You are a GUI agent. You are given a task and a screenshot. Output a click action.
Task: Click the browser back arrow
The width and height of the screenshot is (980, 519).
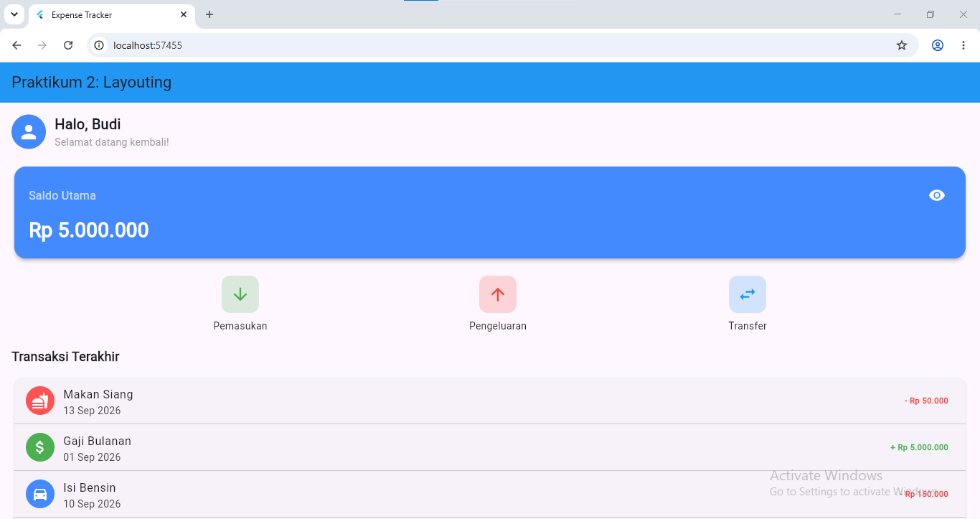pyautogui.click(x=17, y=45)
